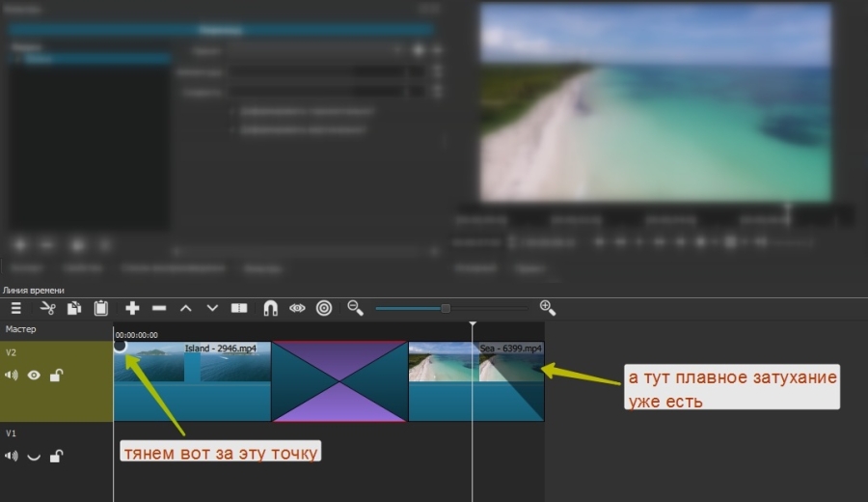Click the Lift up-arrow icon
The height and width of the screenshot is (502, 868).
click(x=186, y=308)
